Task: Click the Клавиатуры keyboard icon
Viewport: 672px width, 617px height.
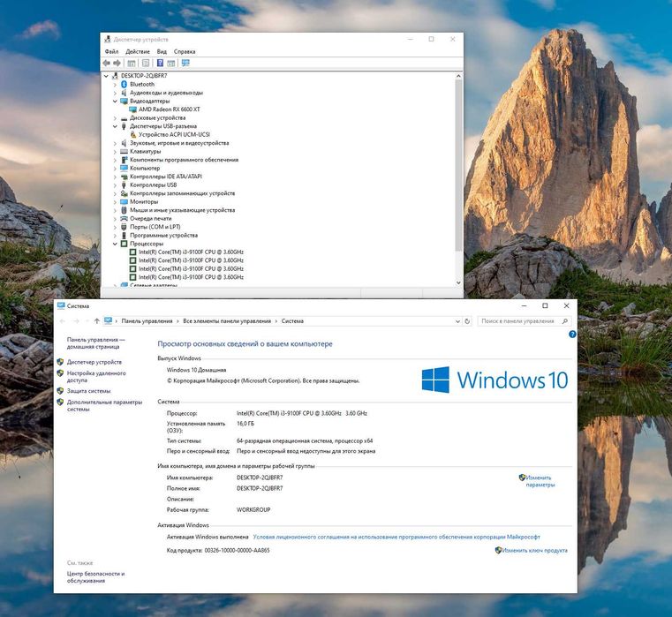Action: click(124, 151)
